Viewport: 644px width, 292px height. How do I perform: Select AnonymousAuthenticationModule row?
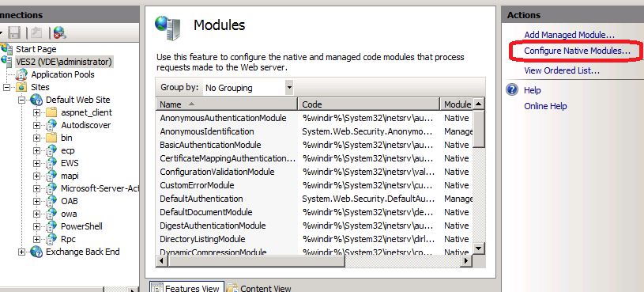pyautogui.click(x=314, y=118)
